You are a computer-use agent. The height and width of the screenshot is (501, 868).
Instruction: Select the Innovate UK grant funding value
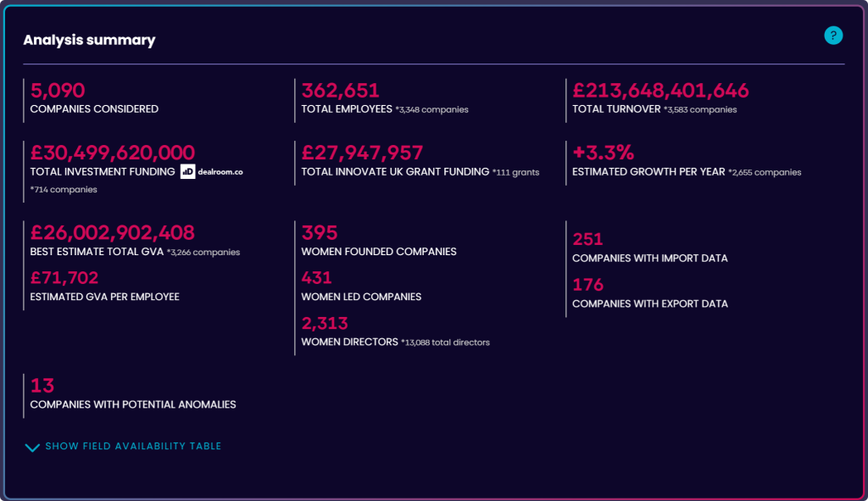click(362, 153)
